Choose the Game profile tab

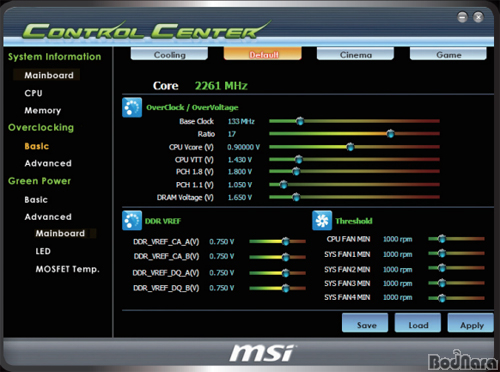pyautogui.click(x=448, y=54)
